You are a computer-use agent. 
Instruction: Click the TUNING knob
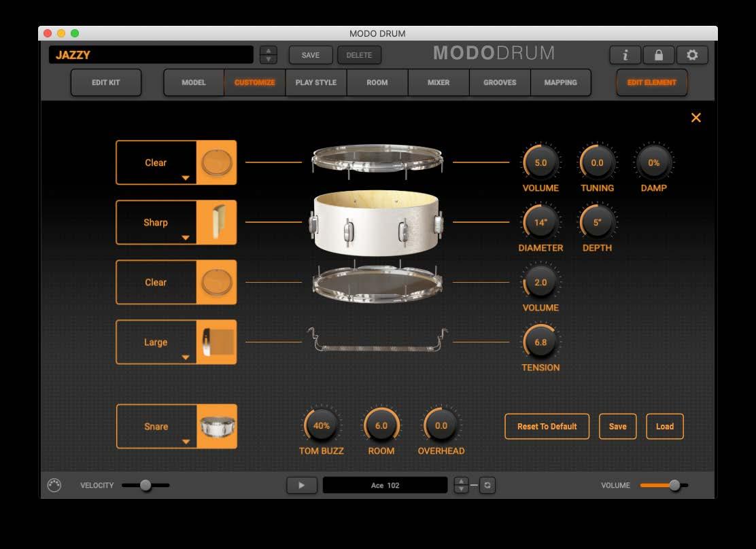597,163
